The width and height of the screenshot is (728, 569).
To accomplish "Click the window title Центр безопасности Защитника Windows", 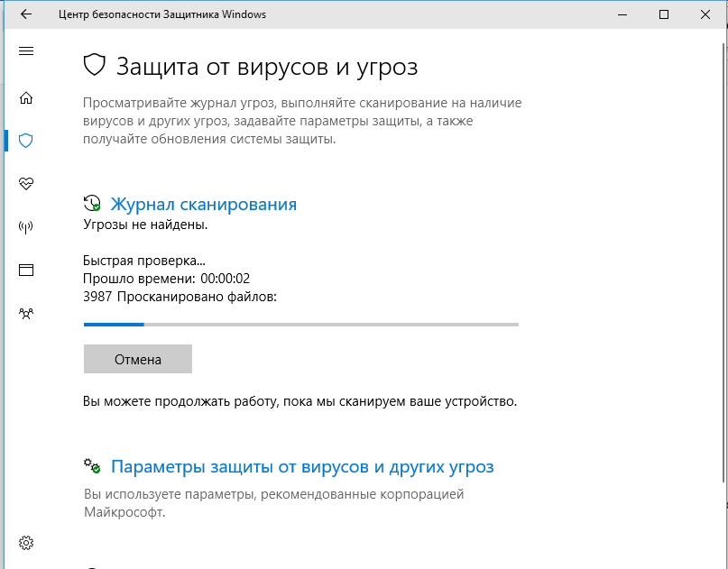I will 162,14.
